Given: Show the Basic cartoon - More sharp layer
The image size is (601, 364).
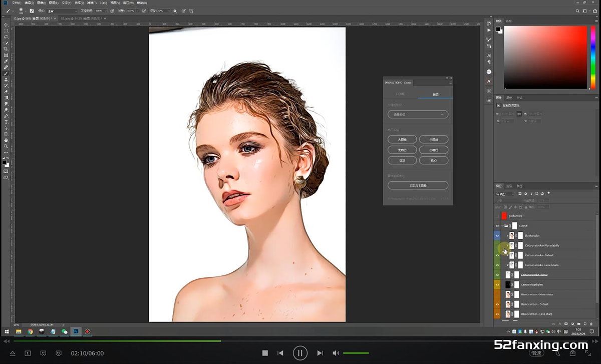Looking at the screenshot, I should click(x=497, y=294).
